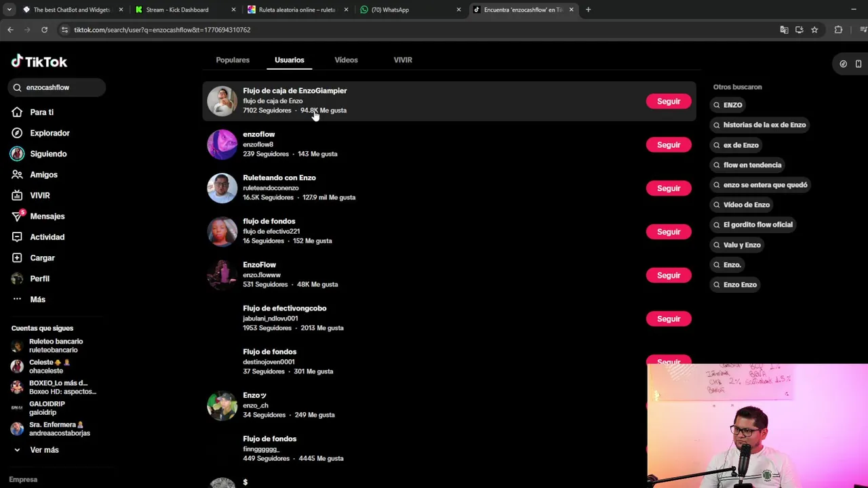Image resolution: width=868 pixels, height=488 pixels.
Task: Select the Usuarios tab
Action: click(x=290, y=60)
